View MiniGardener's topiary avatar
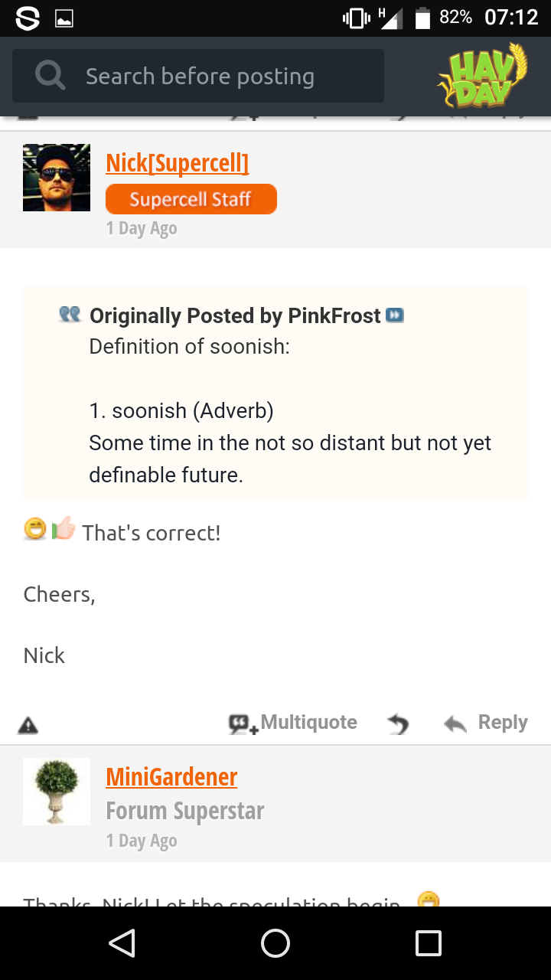This screenshot has width=551, height=980. tap(57, 792)
